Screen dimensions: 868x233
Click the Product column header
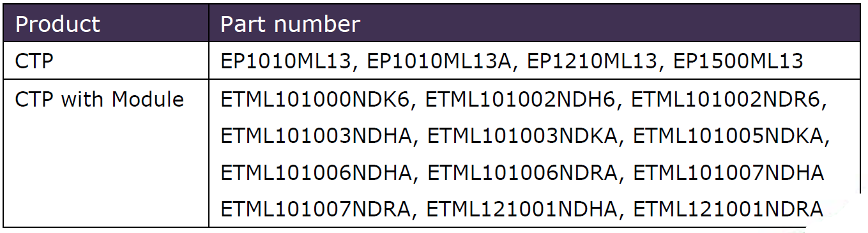tap(57, 24)
